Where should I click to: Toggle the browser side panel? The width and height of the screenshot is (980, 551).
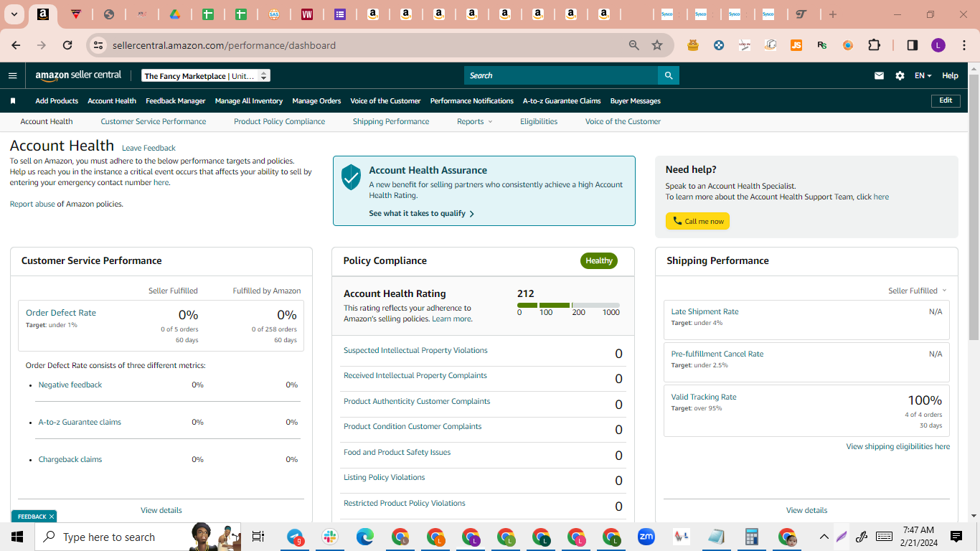tap(913, 45)
